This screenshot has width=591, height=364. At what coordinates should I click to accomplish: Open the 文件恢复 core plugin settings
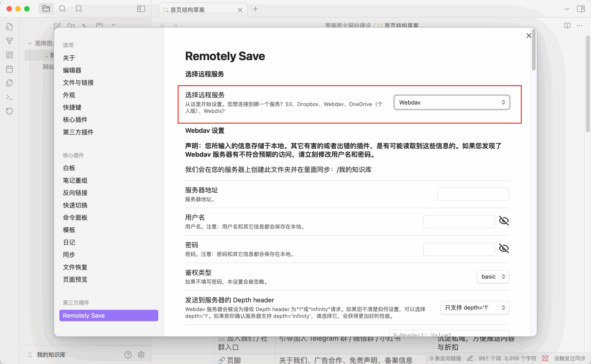coord(75,267)
